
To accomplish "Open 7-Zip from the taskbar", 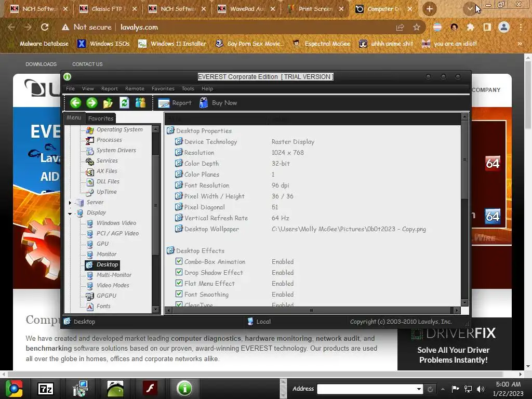I will pyautogui.click(x=46, y=389).
